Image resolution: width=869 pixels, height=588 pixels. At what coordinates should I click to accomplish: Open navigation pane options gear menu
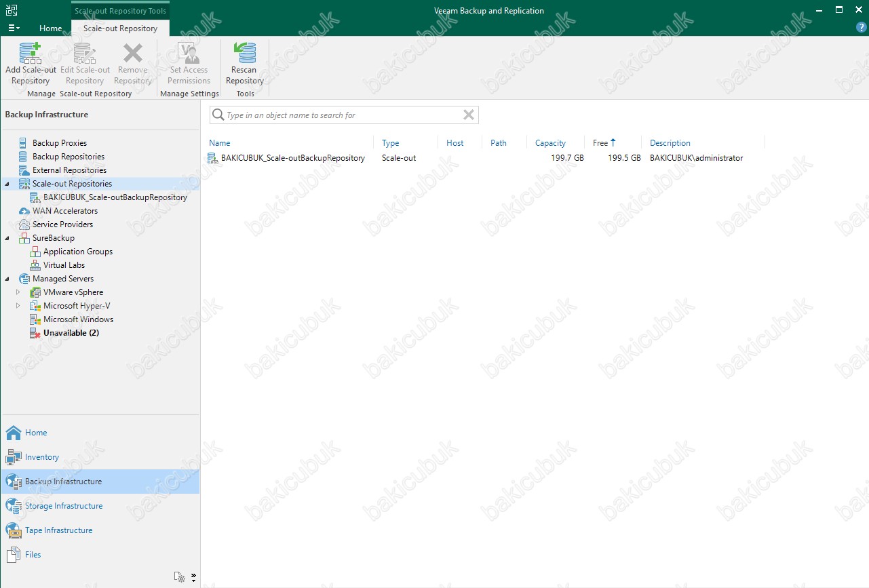tap(180, 577)
